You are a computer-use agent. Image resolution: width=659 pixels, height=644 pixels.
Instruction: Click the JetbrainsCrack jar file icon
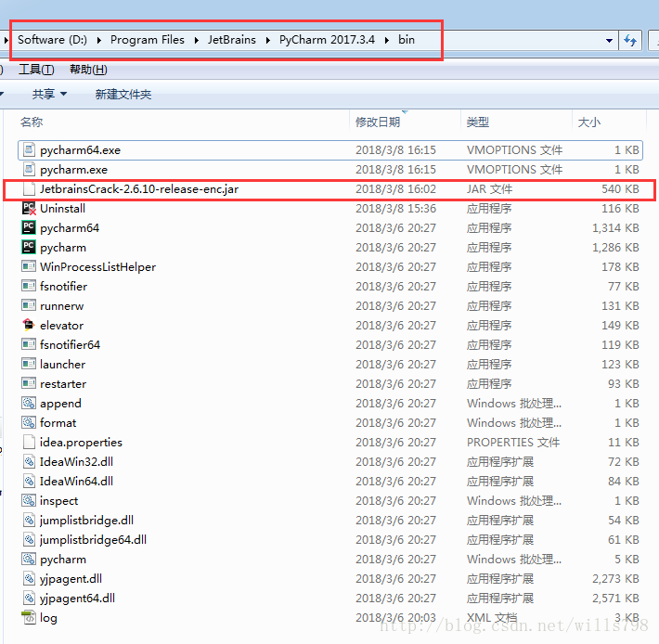coord(29,188)
